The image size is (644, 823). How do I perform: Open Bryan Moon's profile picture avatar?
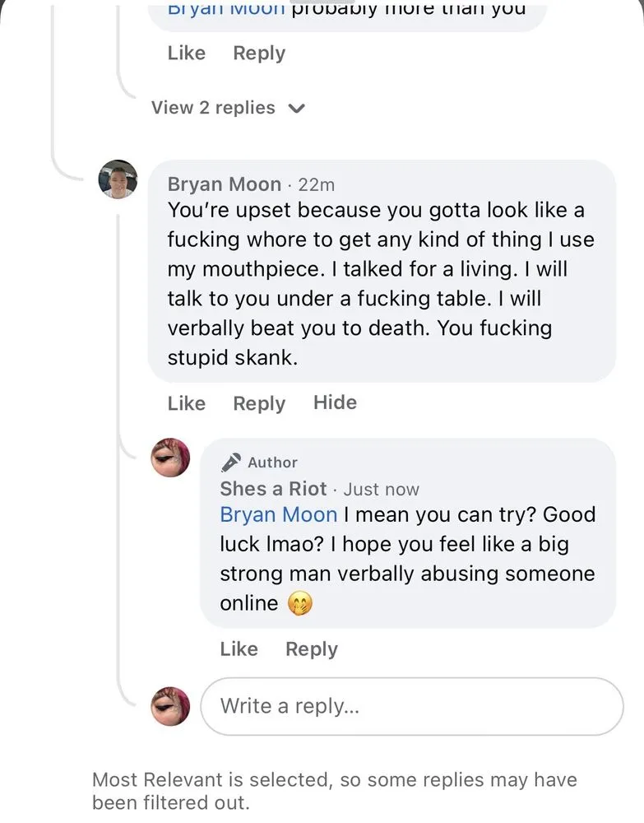[x=118, y=179]
